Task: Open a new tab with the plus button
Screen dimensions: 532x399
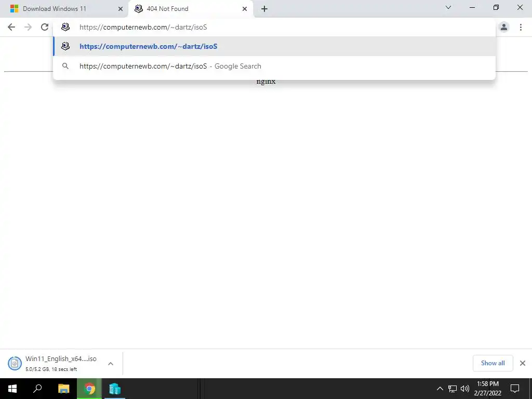Action: click(264, 9)
